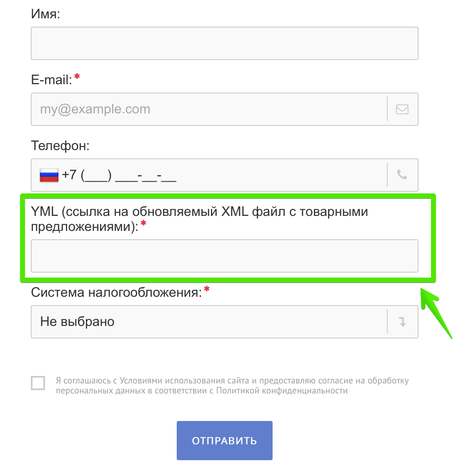
Task: Click the YML field label text
Action: click(199, 219)
